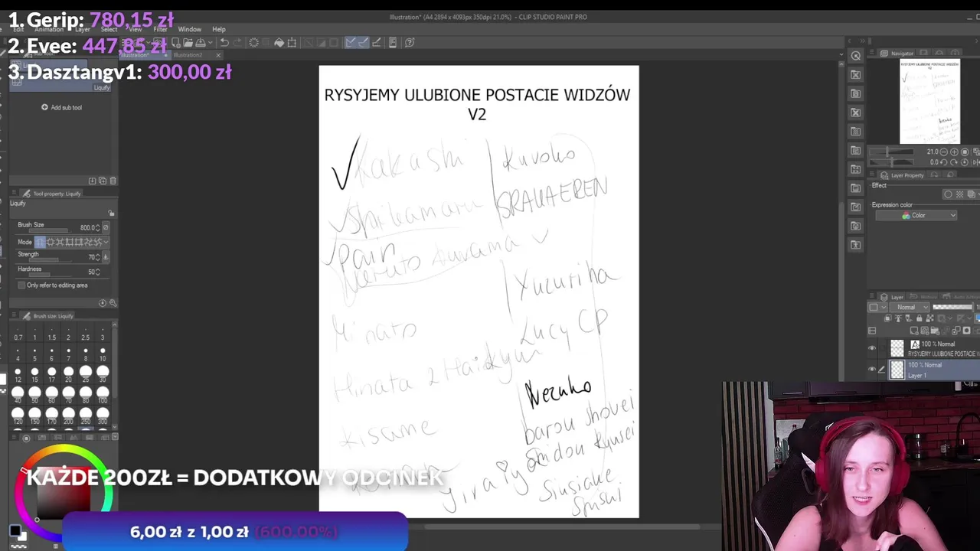980x551 pixels.
Task: Open the Help menu
Action: pyautogui.click(x=218, y=29)
